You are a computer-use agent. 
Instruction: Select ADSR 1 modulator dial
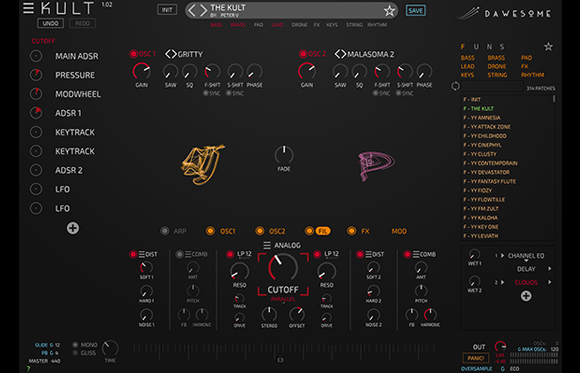(36, 113)
